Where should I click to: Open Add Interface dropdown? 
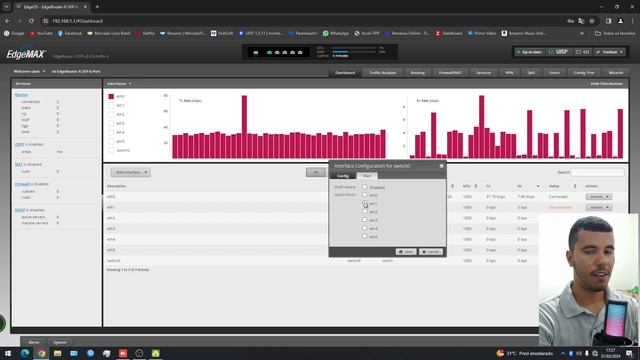(131, 172)
